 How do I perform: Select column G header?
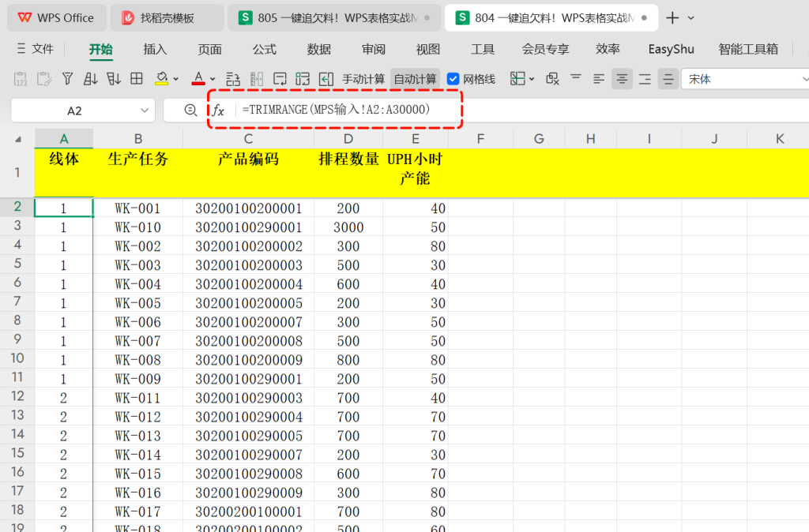tap(539, 138)
